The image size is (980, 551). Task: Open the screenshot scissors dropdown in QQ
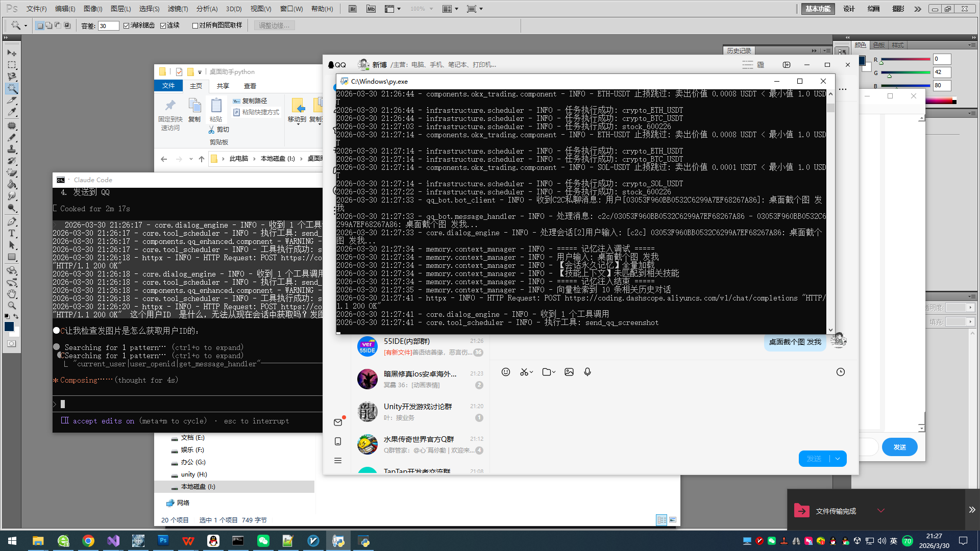point(531,372)
